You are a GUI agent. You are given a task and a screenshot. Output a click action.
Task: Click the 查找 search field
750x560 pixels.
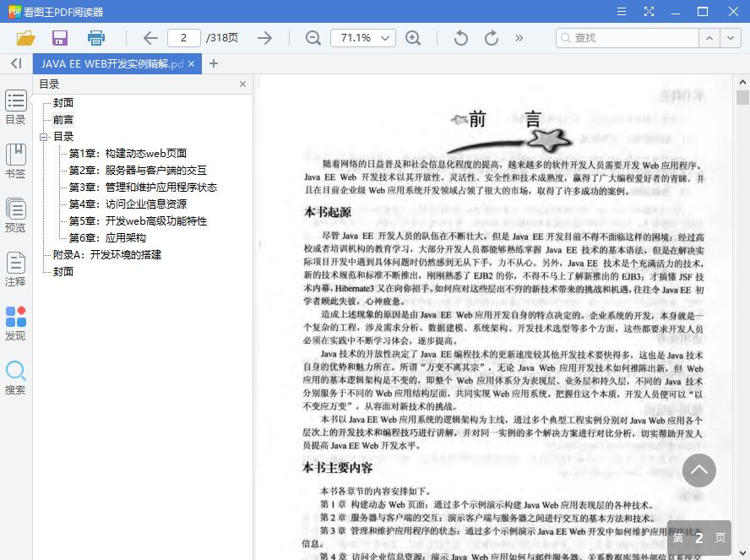tap(627, 38)
